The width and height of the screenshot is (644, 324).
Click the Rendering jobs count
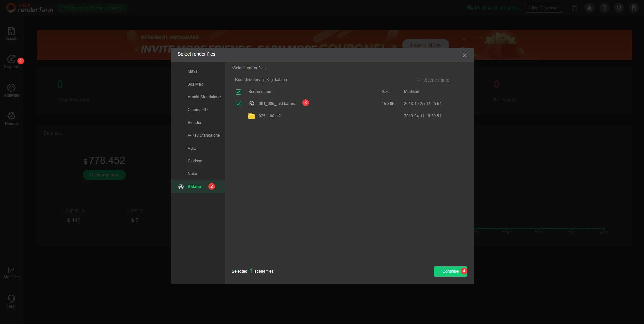point(60,84)
